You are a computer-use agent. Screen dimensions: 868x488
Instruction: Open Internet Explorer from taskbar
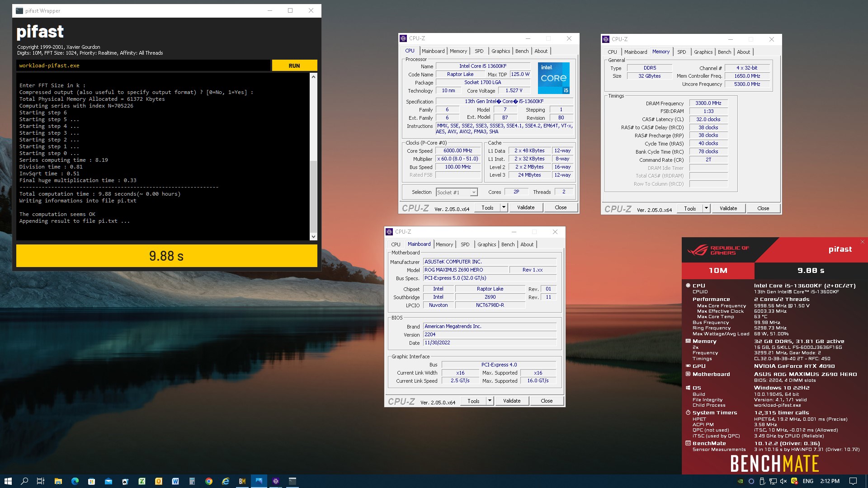coord(226,481)
